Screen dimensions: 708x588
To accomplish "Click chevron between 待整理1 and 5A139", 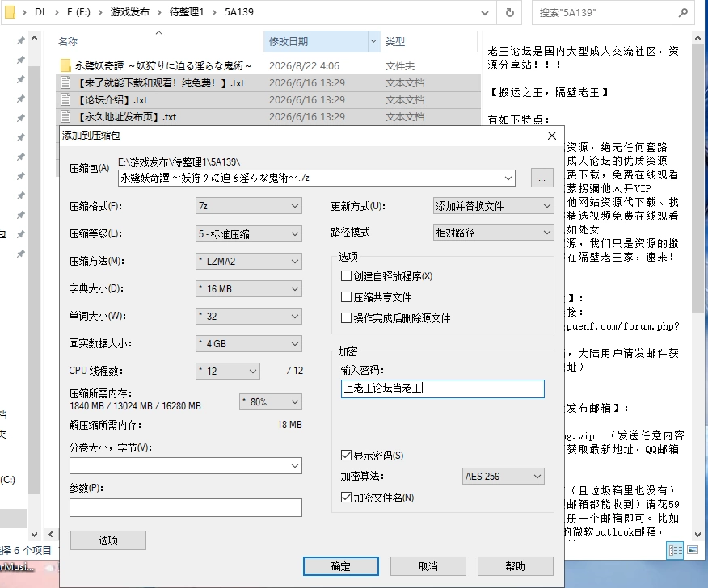I will pyautogui.click(x=214, y=13).
